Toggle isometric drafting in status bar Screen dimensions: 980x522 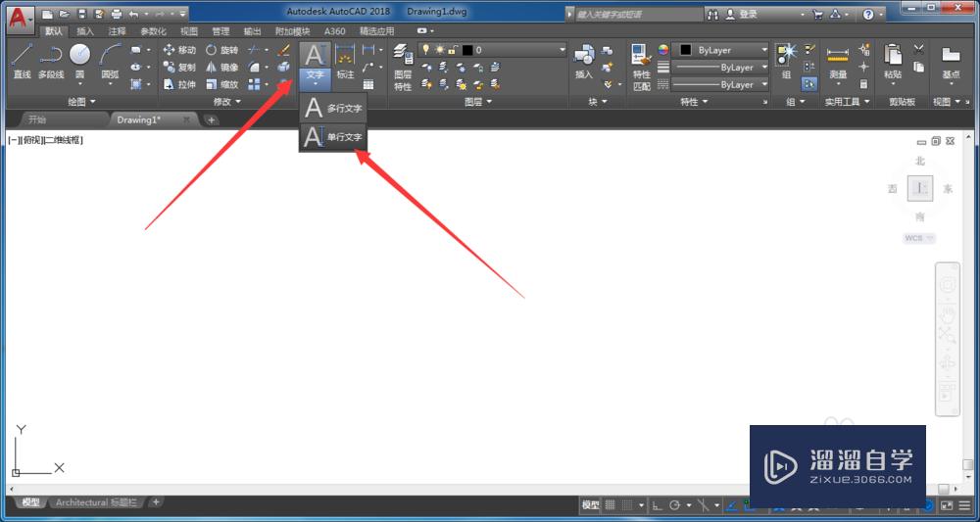[x=703, y=505]
